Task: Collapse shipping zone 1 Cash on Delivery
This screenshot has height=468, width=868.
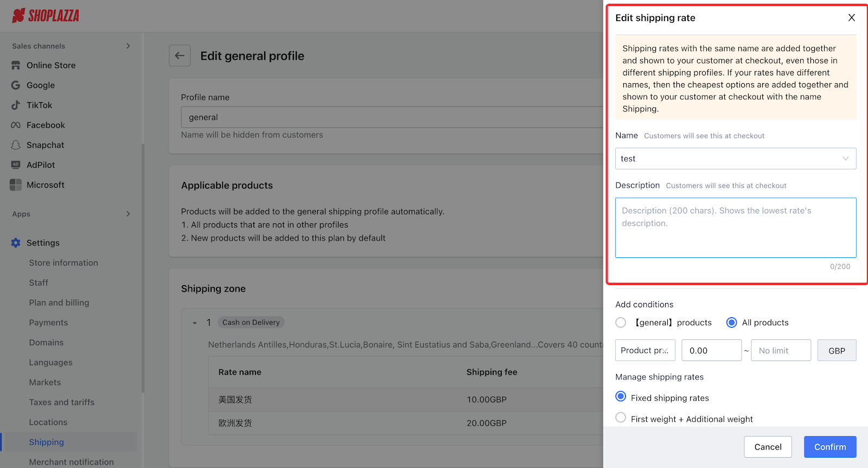Action: point(195,323)
